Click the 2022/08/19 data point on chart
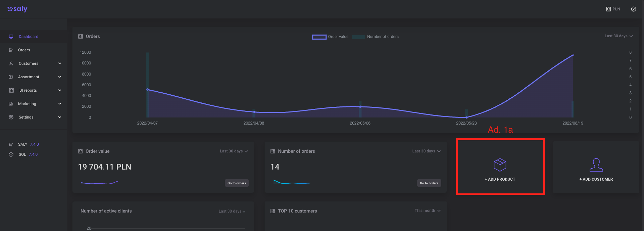The image size is (644, 231). click(573, 55)
